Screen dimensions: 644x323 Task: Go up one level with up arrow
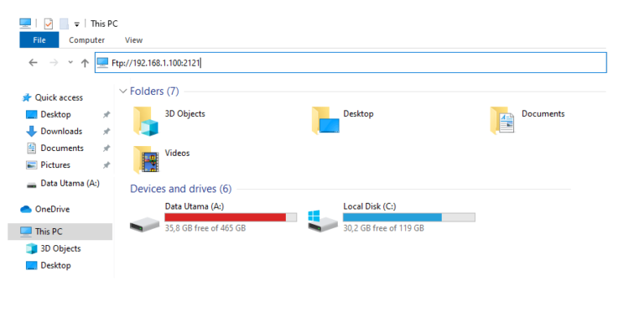[85, 63]
